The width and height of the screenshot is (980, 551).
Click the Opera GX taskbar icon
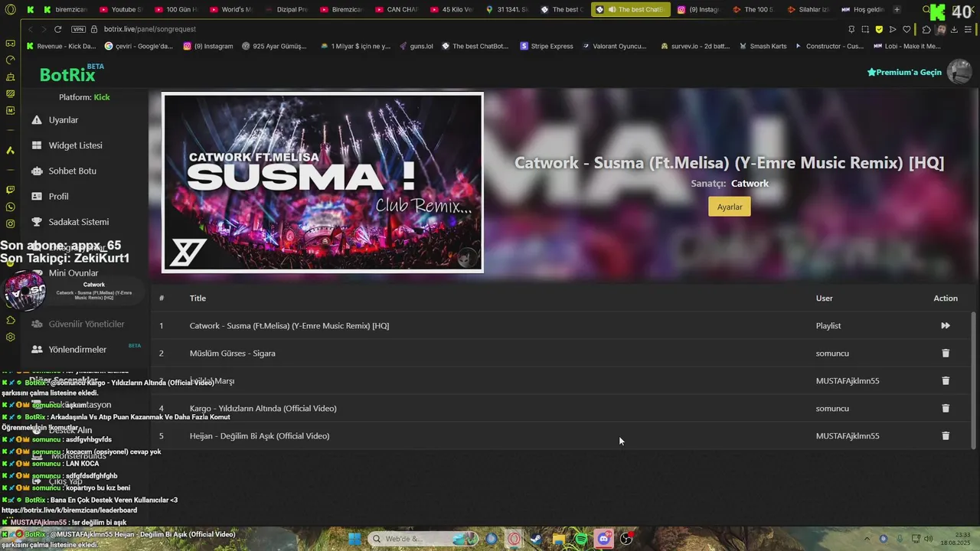514,539
